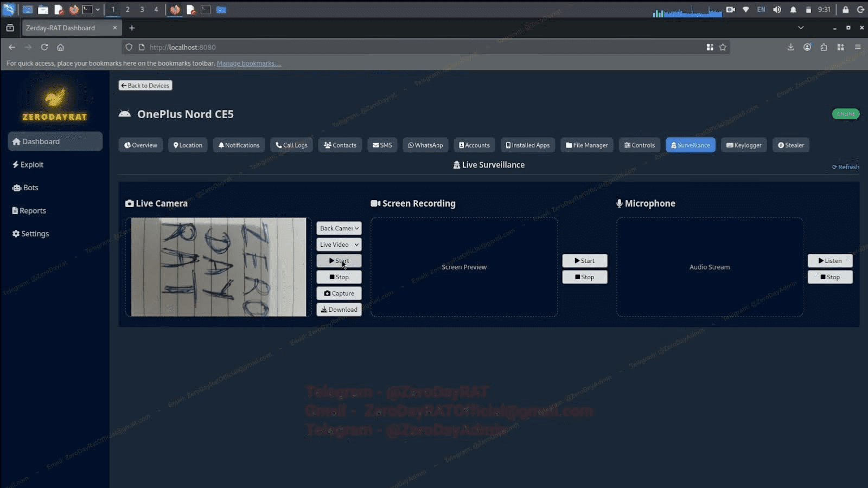Viewport: 868px width, 488px height.
Task: Click Back to Devices
Action: click(x=145, y=85)
